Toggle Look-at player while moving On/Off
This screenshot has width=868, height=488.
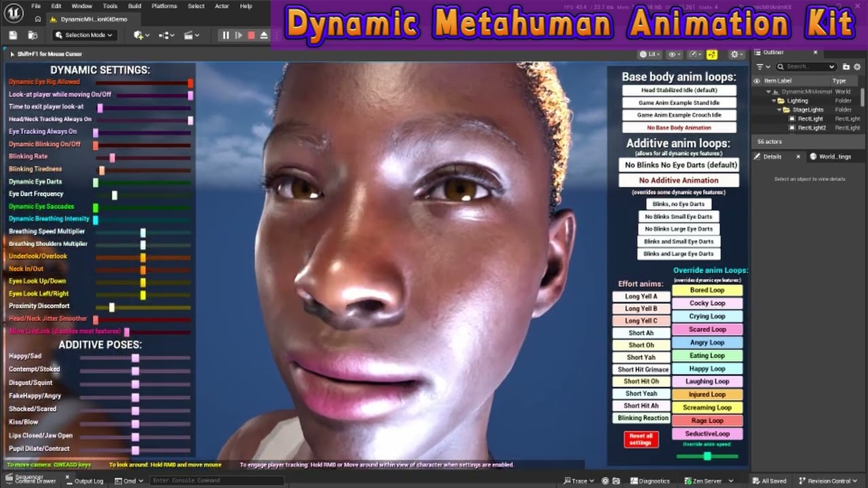point(191,96)
